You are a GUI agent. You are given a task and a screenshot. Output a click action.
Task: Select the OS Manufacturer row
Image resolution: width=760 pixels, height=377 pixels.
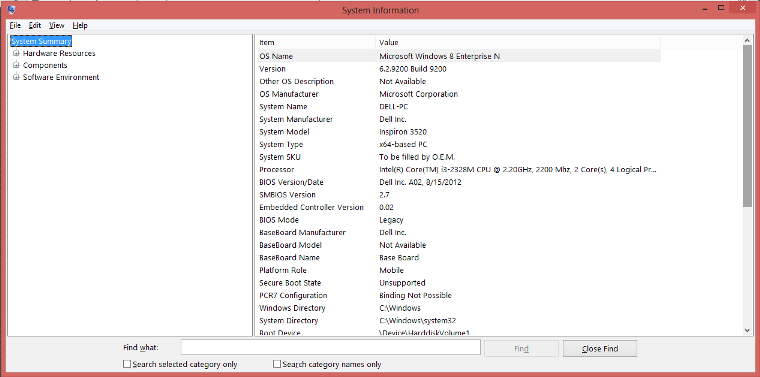458,94
